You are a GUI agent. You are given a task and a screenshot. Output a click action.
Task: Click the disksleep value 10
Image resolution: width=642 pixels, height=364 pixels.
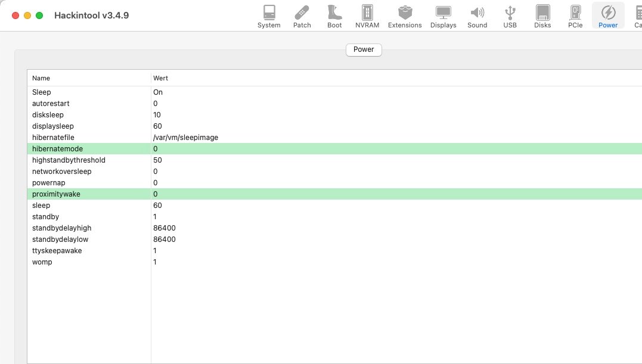pyautogui.click(x=157, y=115)
